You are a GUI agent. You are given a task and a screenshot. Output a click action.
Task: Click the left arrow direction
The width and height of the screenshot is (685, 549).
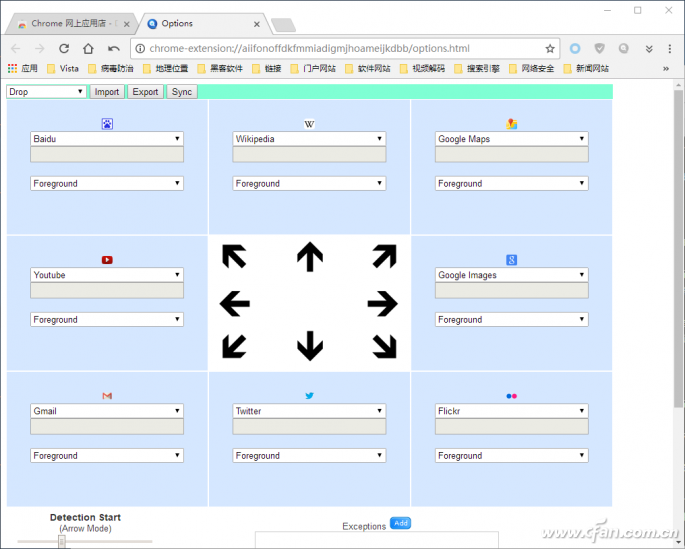click(x=235, y=304)
